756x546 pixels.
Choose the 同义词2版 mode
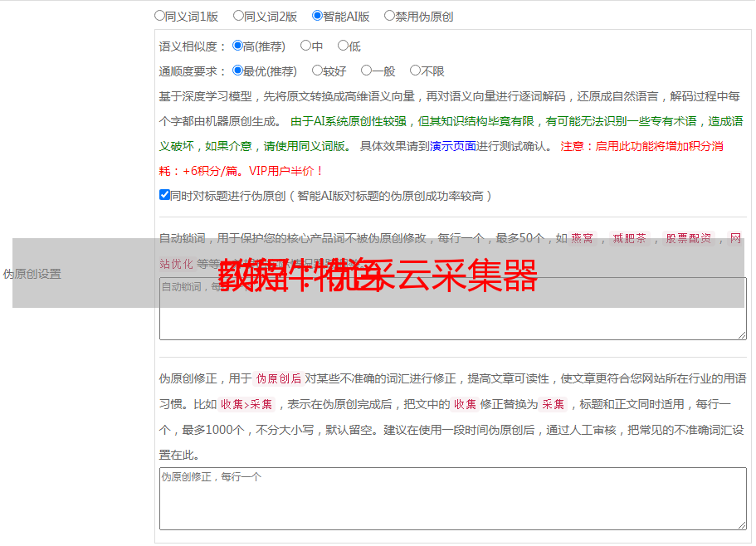(x=238, y=16)
